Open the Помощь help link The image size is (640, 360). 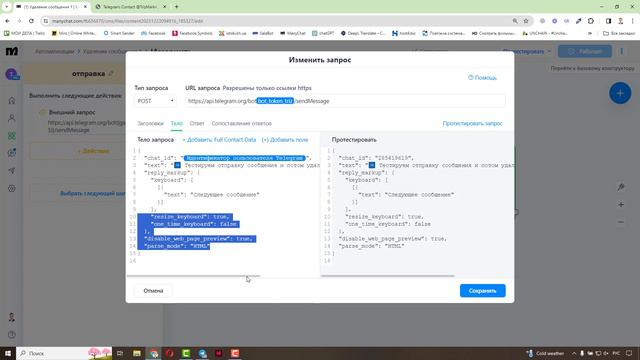482,78
